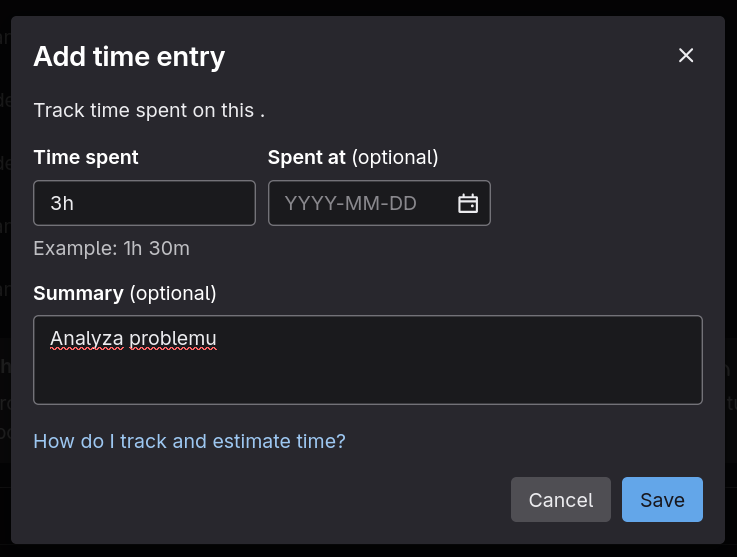Click the Time spent input field
The height and width of the screenshot is (557, 737).
pos(144,203)
